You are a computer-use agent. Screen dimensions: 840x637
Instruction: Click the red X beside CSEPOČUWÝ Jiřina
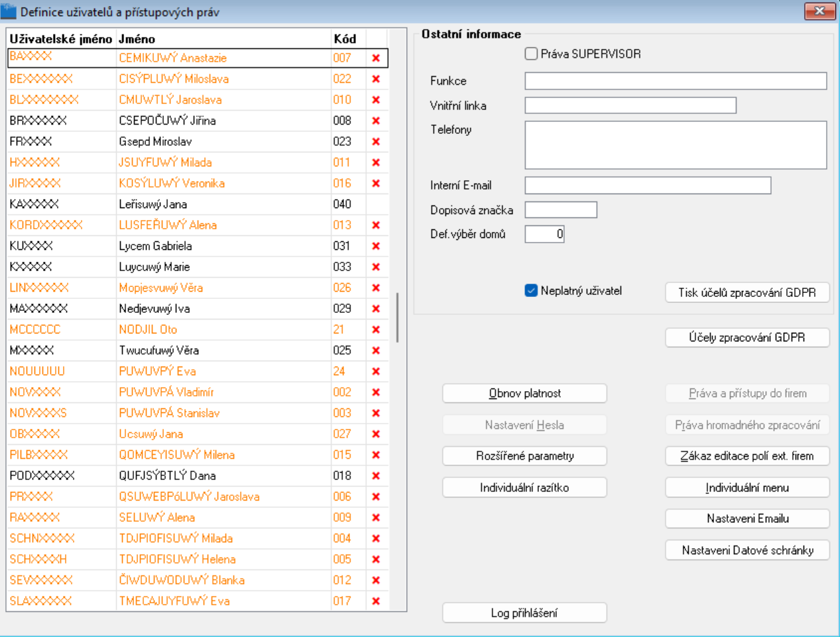point(376,121)
